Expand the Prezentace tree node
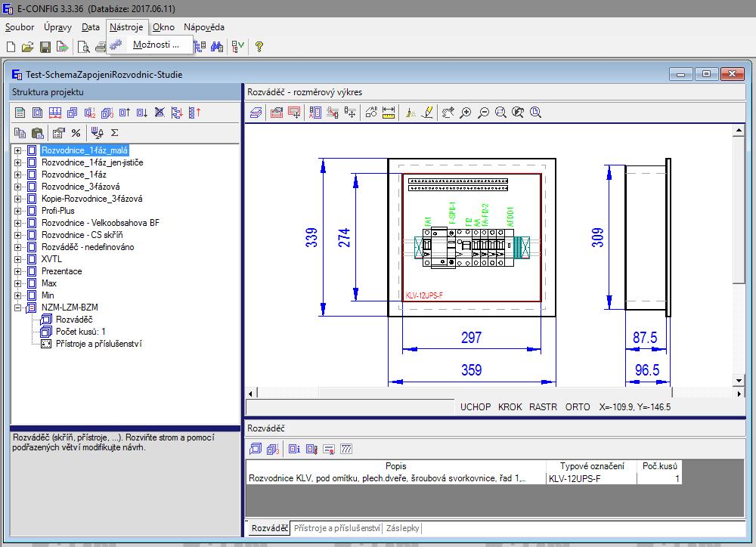756x547 pixels. click(18, 271)
